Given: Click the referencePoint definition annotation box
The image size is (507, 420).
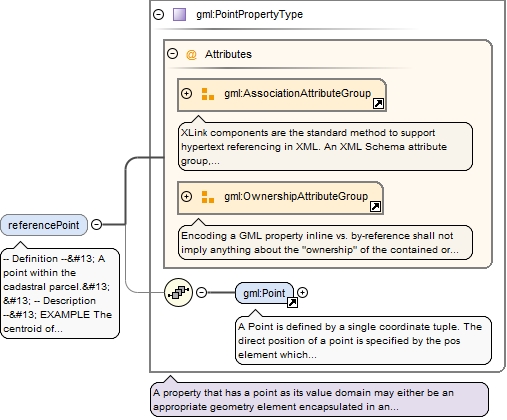Looking at the screenshot, I should pyautogui.click(x=60, y=293).
